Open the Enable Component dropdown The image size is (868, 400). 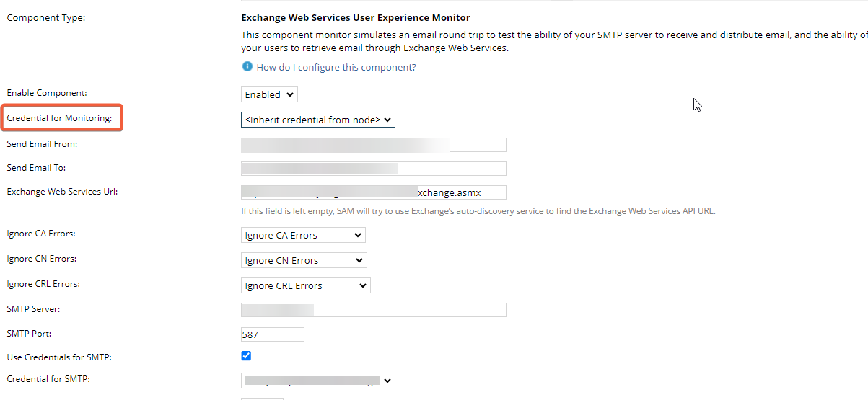point(269,94)
